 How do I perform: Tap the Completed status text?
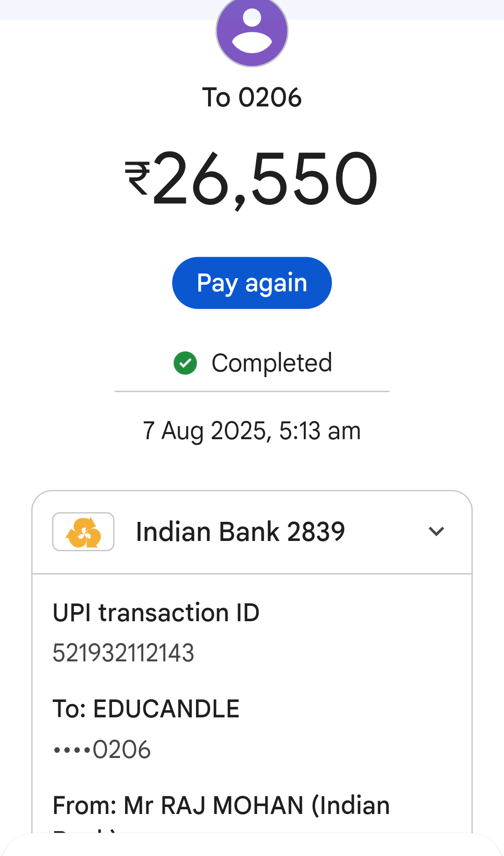pyautogui.click(x=272, y=363)
